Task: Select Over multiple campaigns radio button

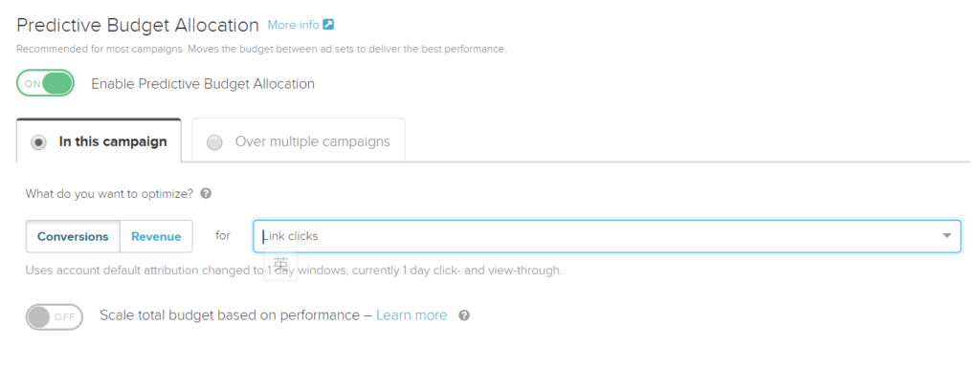Action: pos(214,142)
